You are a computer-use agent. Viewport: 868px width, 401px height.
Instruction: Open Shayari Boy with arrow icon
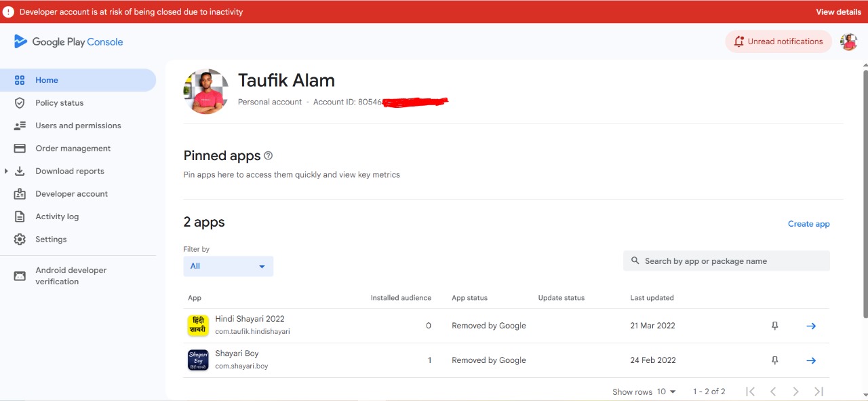point(810,360)
